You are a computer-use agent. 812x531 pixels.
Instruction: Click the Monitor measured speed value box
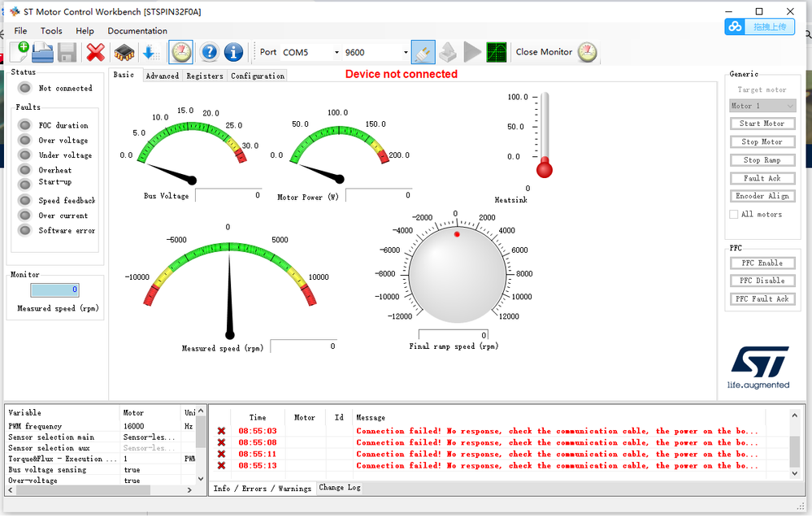coord(54,290)
